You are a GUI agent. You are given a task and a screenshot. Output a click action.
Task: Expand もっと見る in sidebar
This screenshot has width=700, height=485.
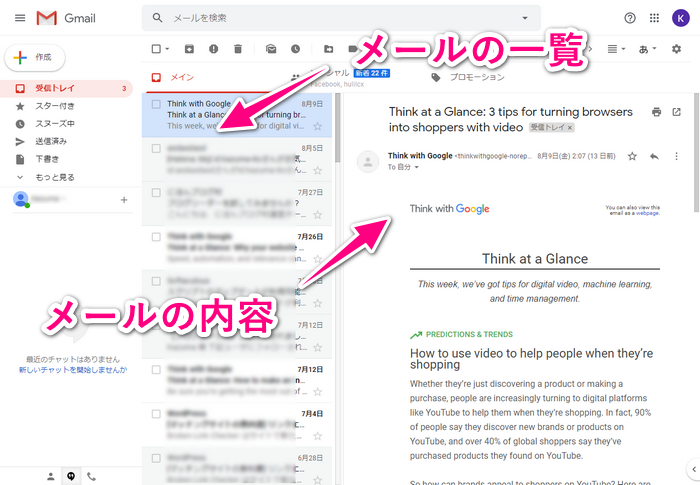54,177
